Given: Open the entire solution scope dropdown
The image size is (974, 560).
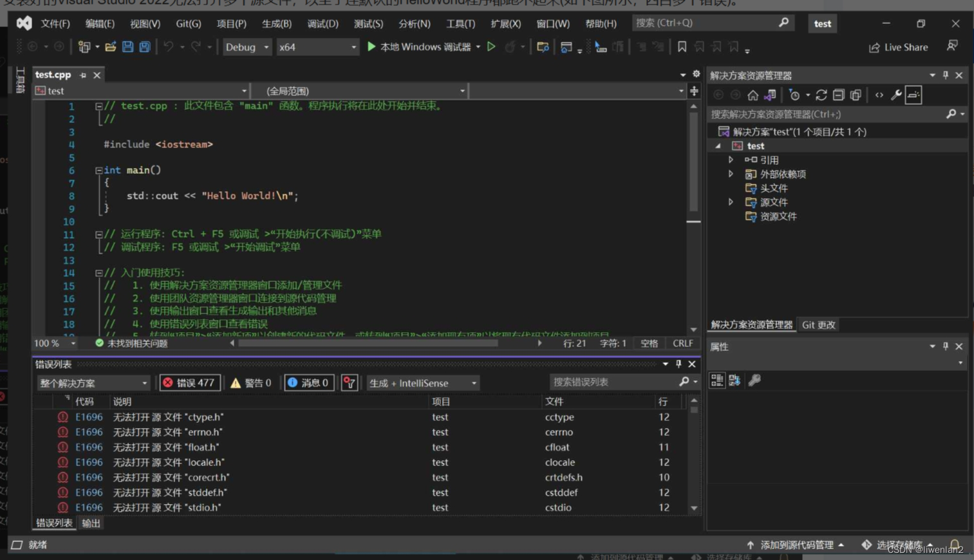Looking at the screenshot, I should point(93,383).
